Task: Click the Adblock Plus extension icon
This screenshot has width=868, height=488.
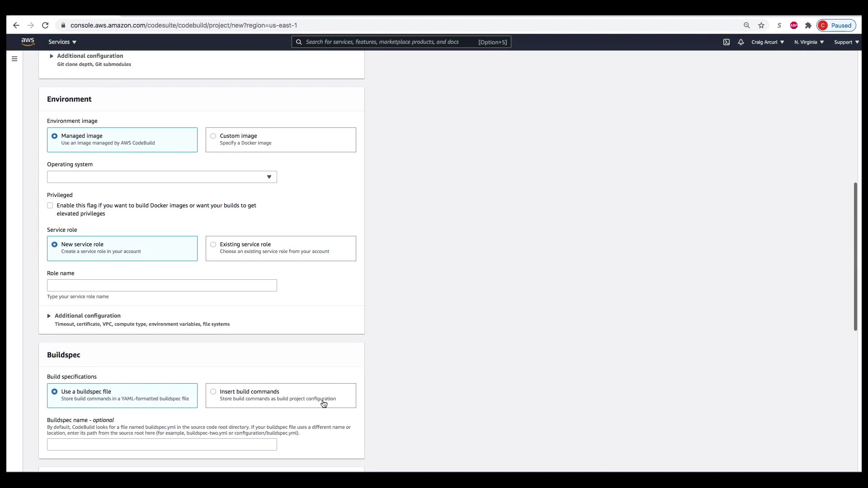Action: [x=793, y=25]
